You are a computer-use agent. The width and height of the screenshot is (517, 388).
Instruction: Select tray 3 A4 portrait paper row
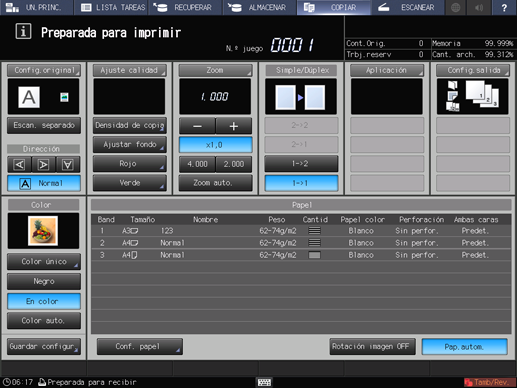(x=301, y=255)
